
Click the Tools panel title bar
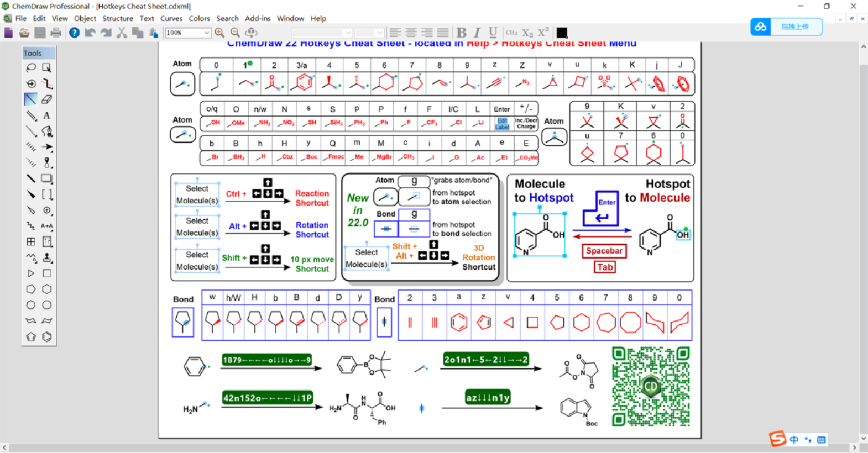[39, 53]
